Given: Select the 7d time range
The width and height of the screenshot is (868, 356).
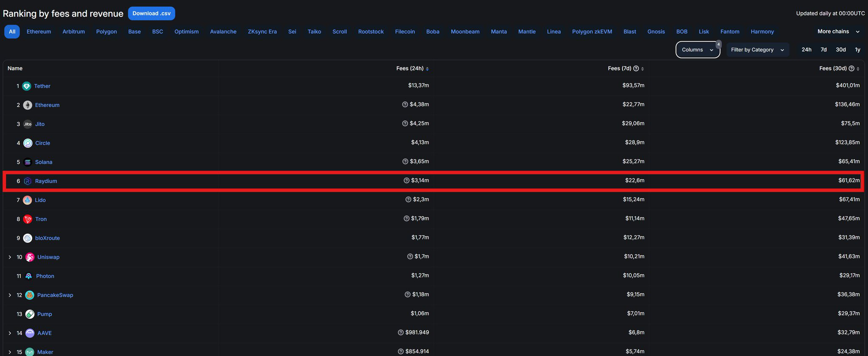Looking at the screenshot, I should (823, 50).
